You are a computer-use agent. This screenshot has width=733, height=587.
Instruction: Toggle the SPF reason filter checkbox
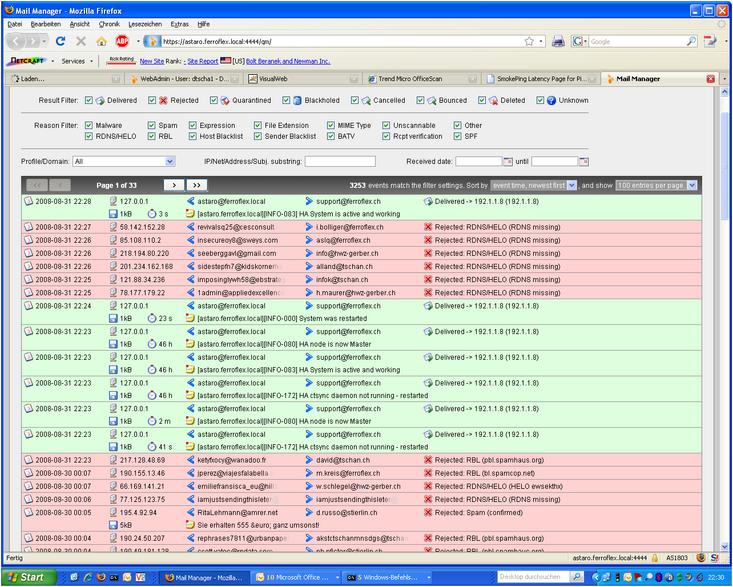(x=455, y=136)
